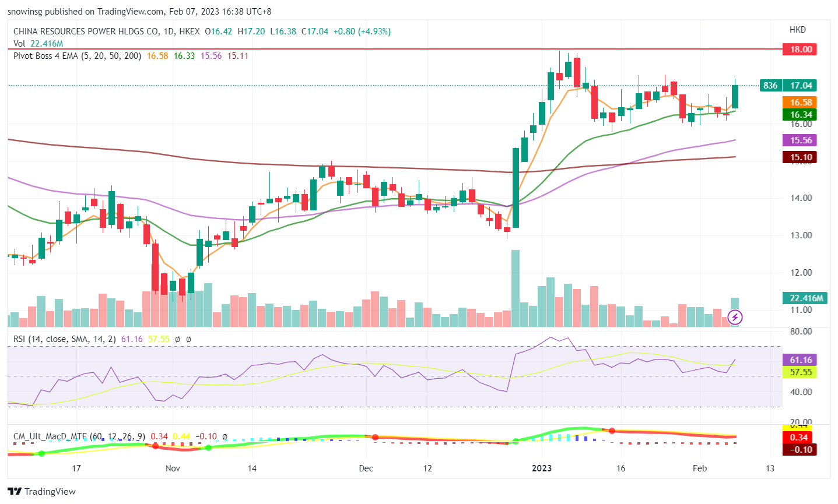838x504 pixels.
Task: Click the countdown label 836
Action: pos(770,86)
